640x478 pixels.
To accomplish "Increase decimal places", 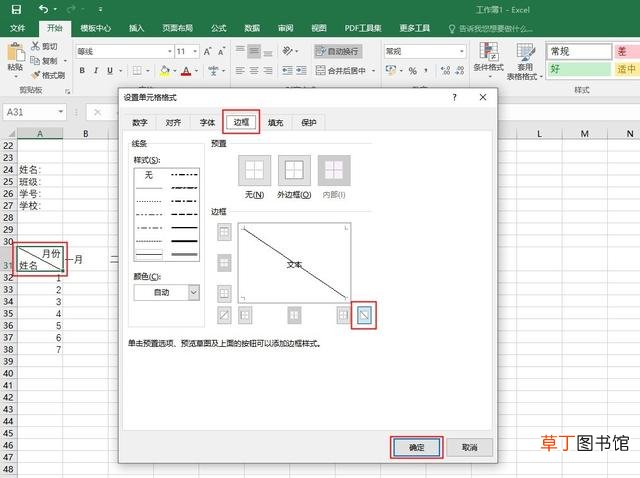I will [x=445, y=70].
